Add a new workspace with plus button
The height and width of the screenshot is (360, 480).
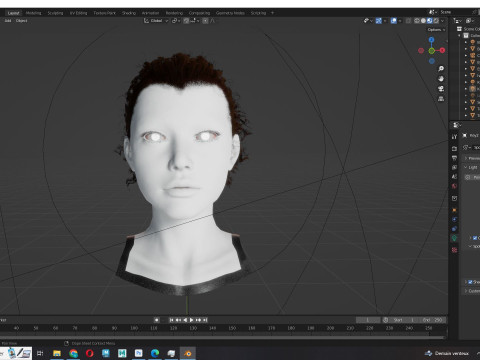tap(272, 13)
